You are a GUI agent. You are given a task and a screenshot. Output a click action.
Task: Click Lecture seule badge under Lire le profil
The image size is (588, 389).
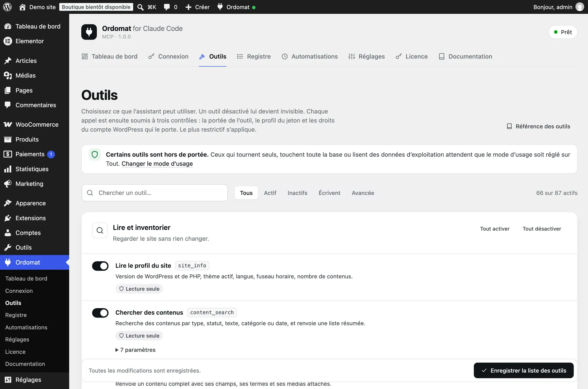pyautogui.click(x=139, y=289)
